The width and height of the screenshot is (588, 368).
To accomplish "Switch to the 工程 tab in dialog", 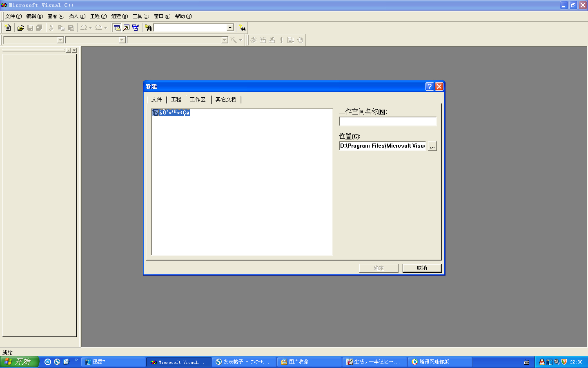I will coord(176,99).
